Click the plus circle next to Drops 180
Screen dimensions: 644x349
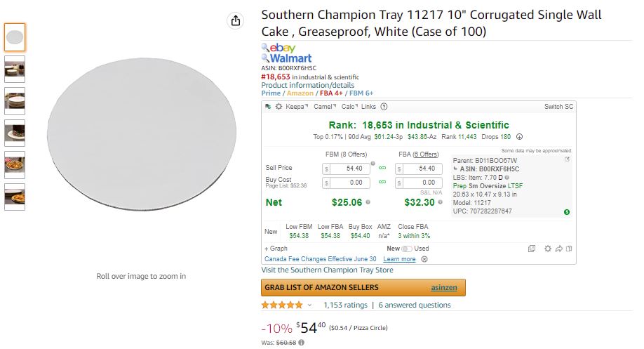[x=520, y=137]
